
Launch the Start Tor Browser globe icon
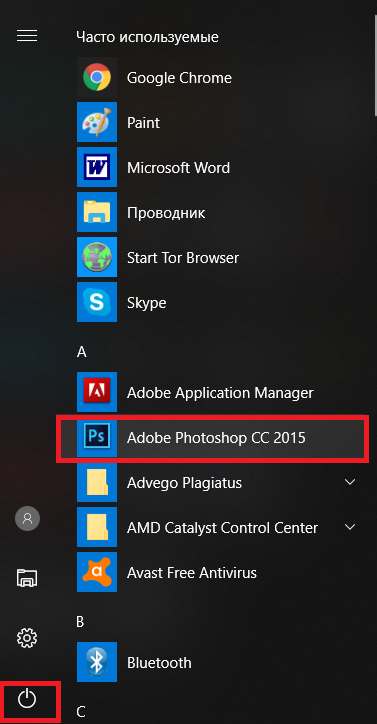tap(97, 257)
